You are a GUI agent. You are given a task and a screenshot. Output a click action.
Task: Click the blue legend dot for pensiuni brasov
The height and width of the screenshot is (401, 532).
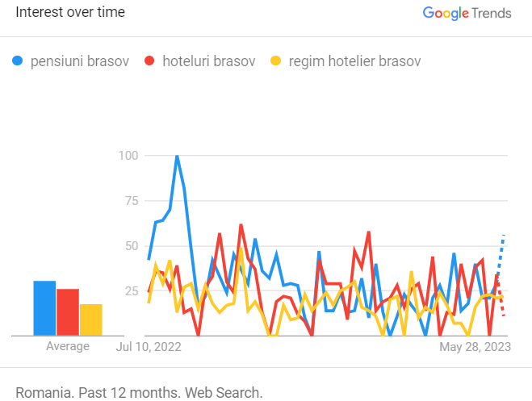pyautogui.click(x=19, y=61)
